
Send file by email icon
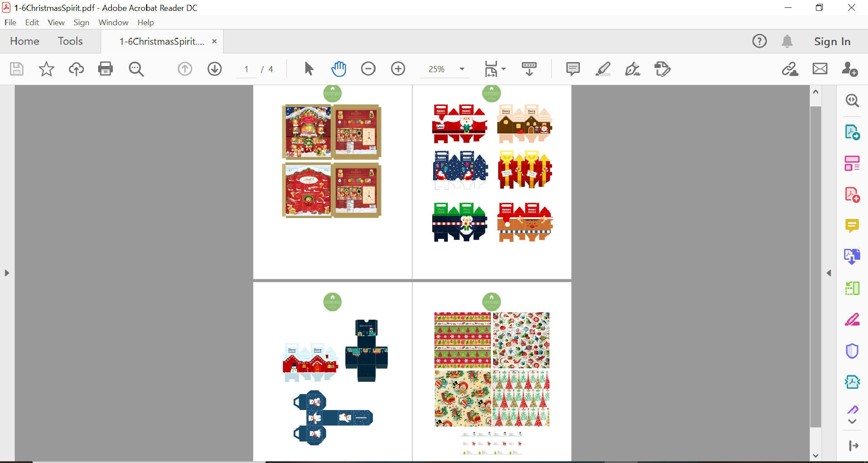pyautogui.click(x=820, y=69)
